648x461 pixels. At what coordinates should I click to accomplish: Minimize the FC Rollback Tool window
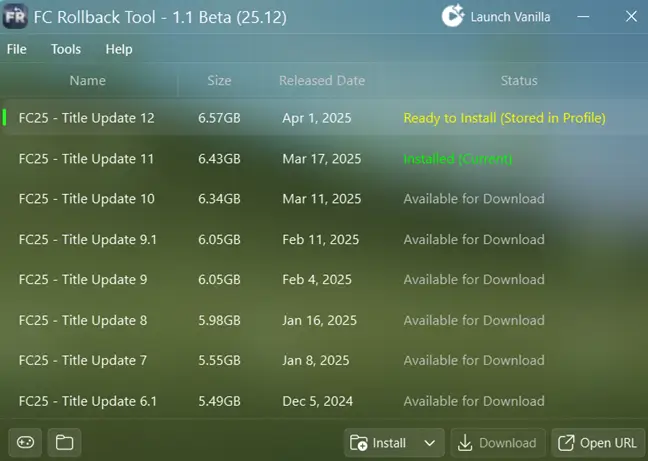tap(583, 17)
